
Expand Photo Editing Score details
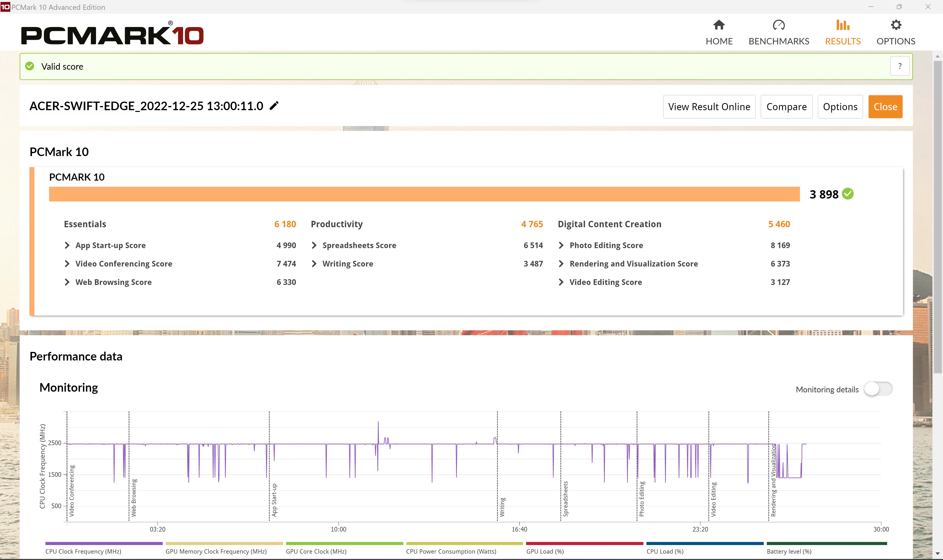coord(561,245)
